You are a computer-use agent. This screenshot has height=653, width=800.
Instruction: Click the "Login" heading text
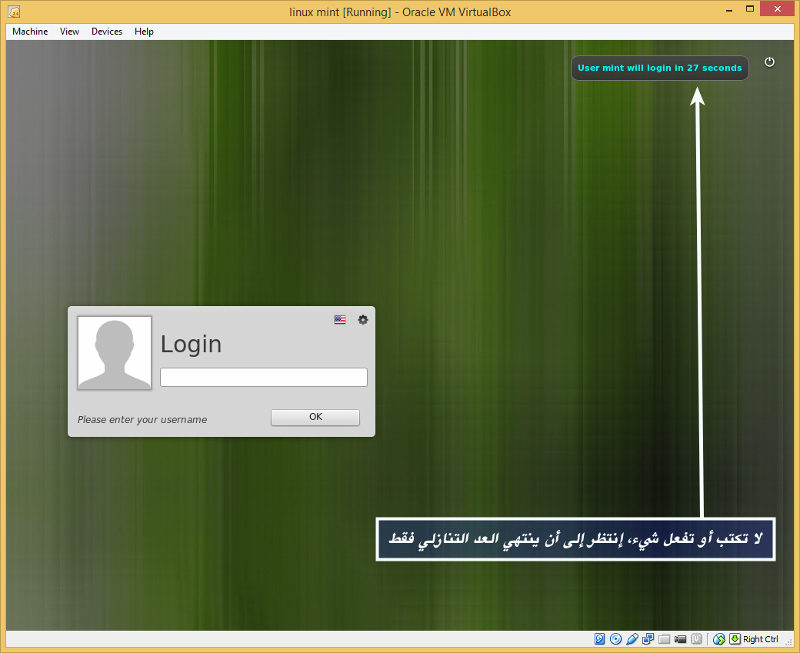pyautogui.click(x=191, y=344)
